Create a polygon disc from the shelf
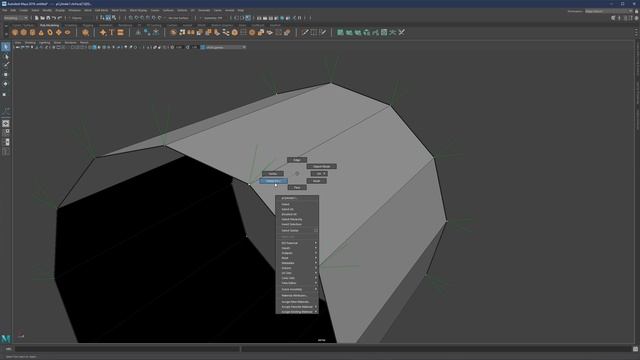 click(68, 33)
